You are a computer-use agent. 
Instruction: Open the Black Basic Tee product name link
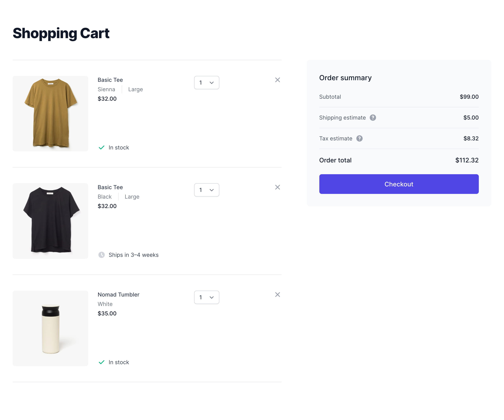click(110, 187)
